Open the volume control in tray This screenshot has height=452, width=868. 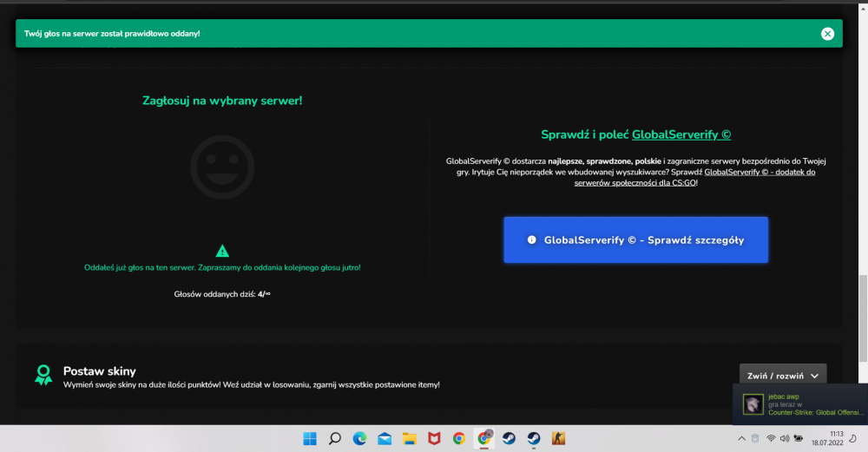785,439
